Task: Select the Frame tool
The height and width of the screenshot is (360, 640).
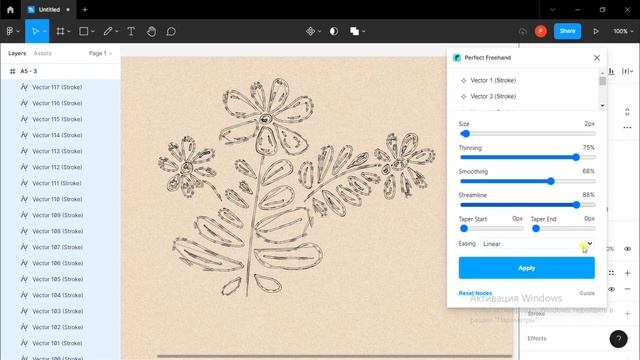Action: pos(60,31)
